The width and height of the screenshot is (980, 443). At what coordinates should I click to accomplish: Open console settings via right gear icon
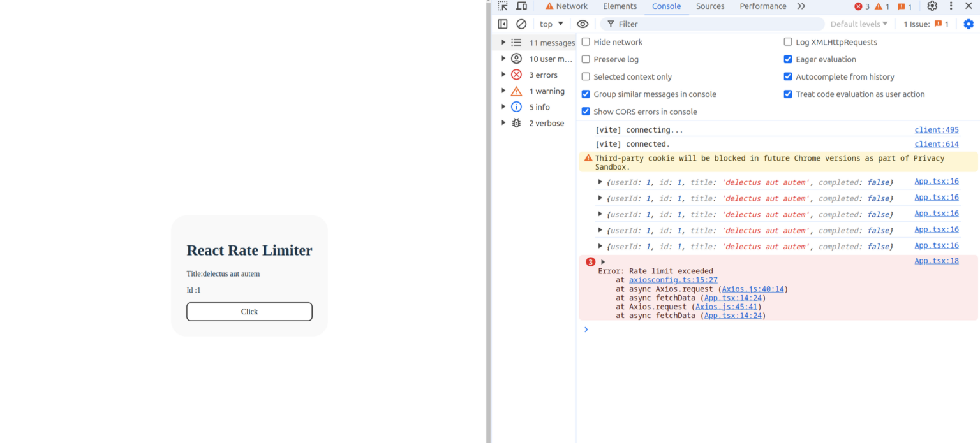tap(969, 24)
